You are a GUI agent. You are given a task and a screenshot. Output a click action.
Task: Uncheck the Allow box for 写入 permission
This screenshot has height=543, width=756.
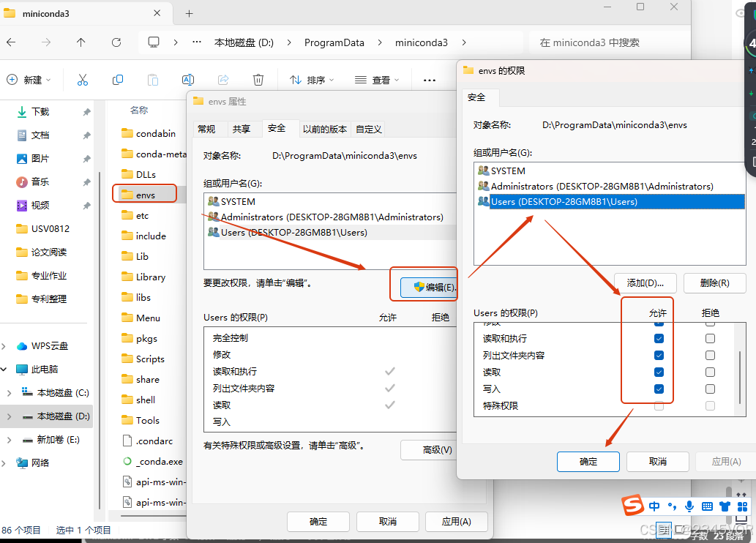click(x=658, y=389)
